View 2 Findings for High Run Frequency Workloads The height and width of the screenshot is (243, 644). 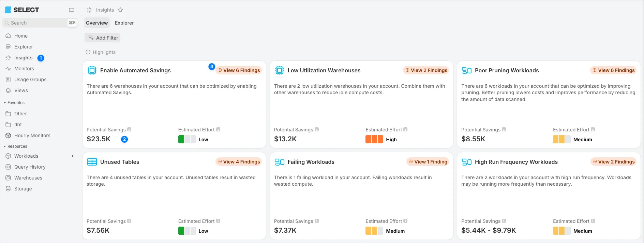tap(613, 162)
